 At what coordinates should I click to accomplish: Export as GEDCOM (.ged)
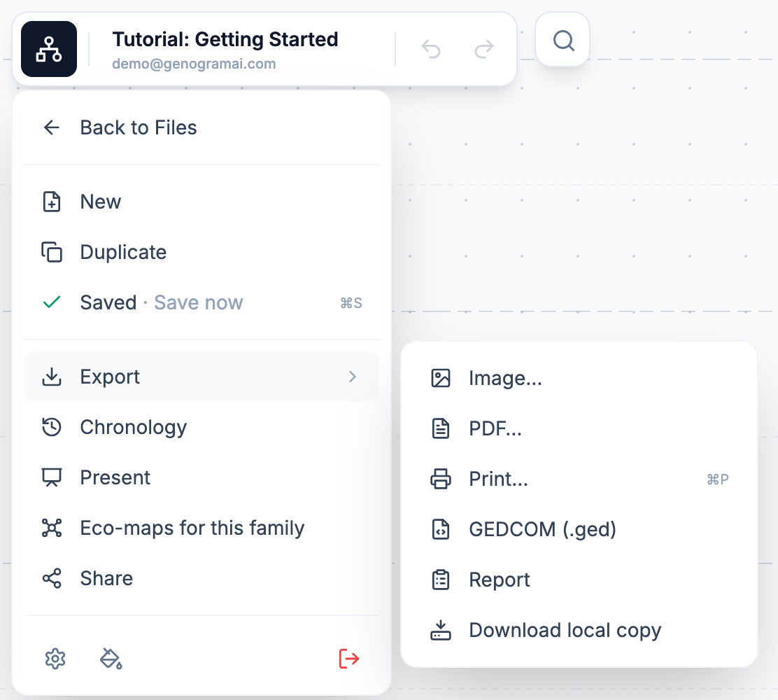(x=579, y=529)
